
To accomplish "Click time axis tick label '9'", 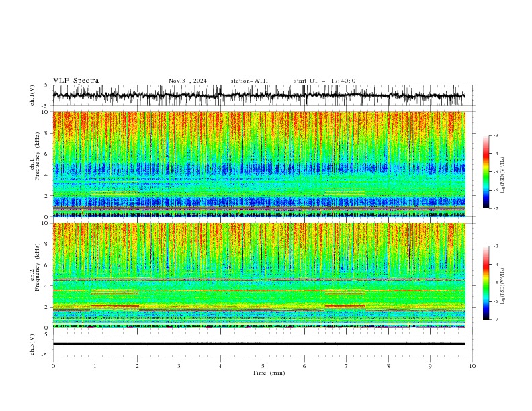I will point(430,366).
